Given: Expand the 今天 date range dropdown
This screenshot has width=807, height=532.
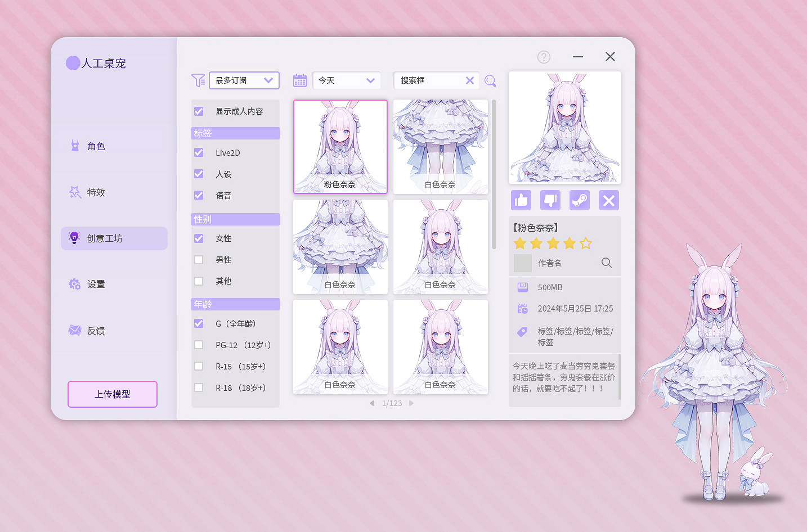Looking at the screenshot, I should (370, 80).
